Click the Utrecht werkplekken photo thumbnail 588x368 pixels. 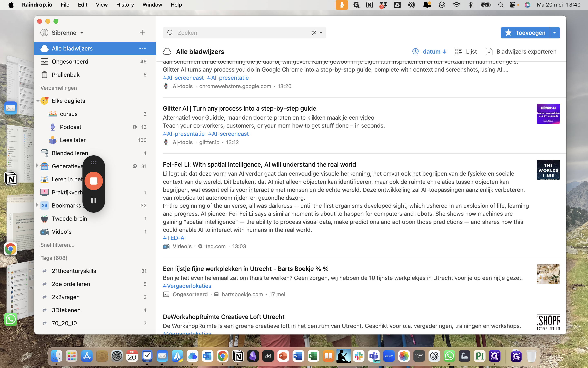pyautogui.click(x=548, y=274)
